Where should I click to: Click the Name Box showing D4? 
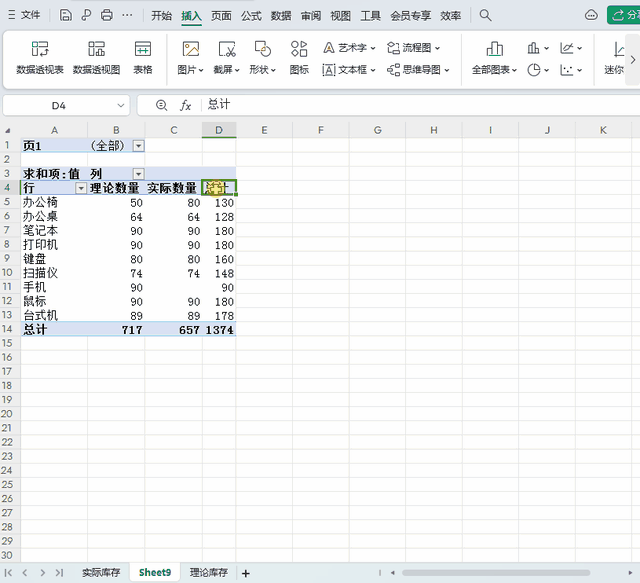tap(59, 106)
